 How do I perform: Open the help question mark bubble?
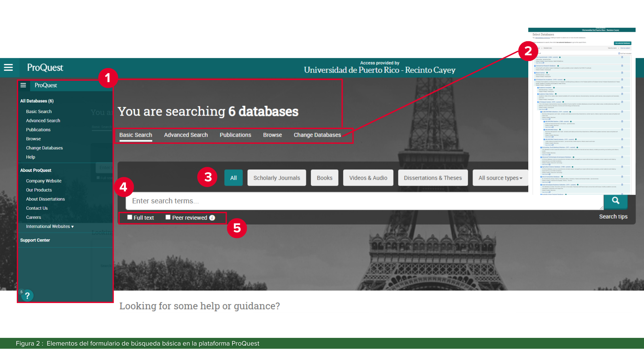click(28, 296)
